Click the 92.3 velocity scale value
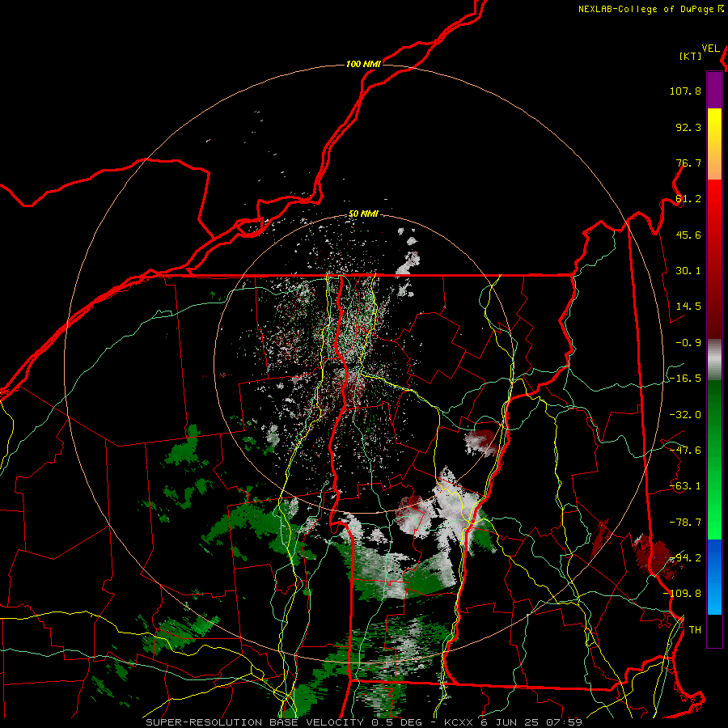 pos(688,127)
